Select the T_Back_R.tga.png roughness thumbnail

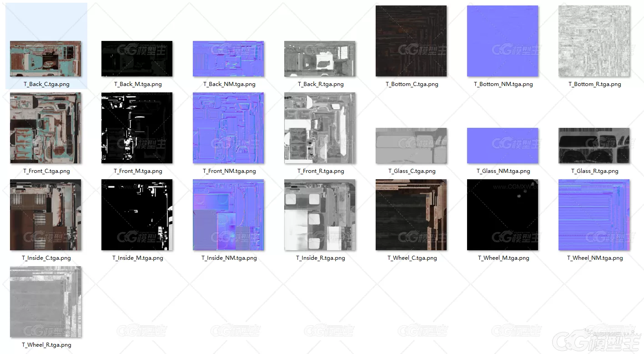[320, 59]
